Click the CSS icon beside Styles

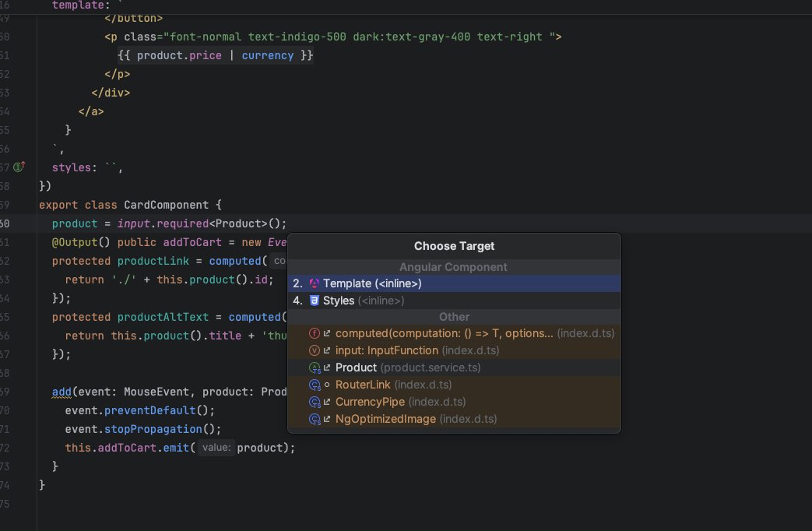pyautogui.click(x=314, y=301)
